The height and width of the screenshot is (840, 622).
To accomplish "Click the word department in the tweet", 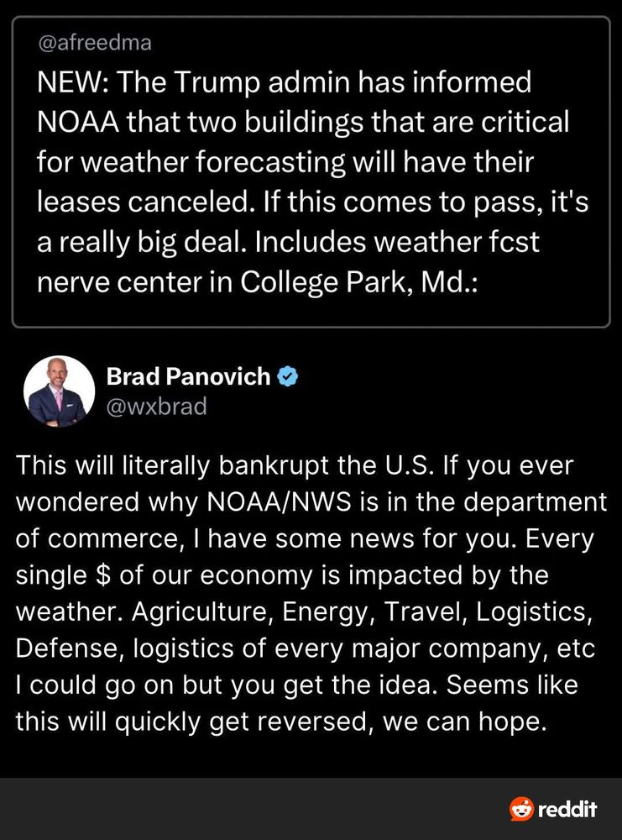I will point(535,502).
